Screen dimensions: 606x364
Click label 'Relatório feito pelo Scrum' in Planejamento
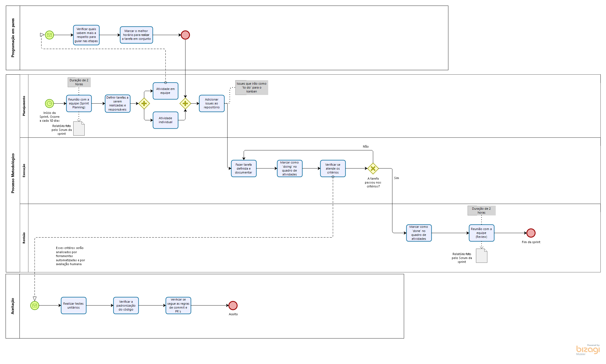point(62,130)
